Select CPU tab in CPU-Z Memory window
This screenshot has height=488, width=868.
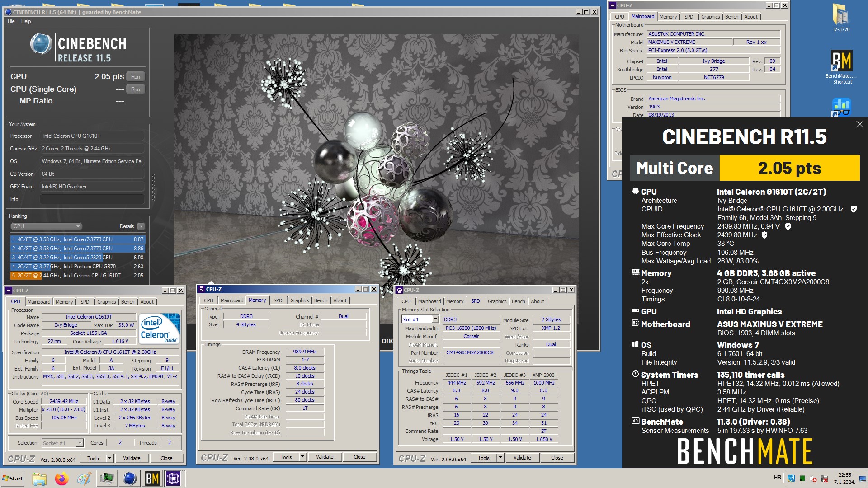coord(208,300)
